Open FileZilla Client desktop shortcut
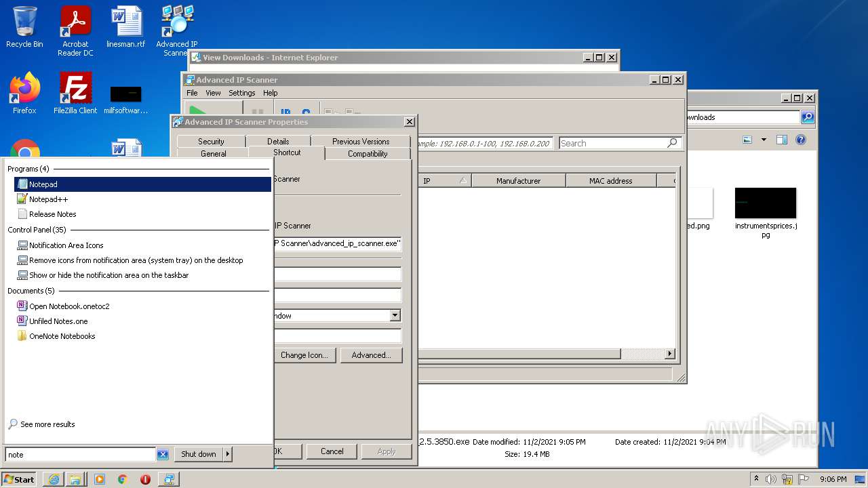The width and height of the screenshot is (868, 488). [x=75, y=94]
